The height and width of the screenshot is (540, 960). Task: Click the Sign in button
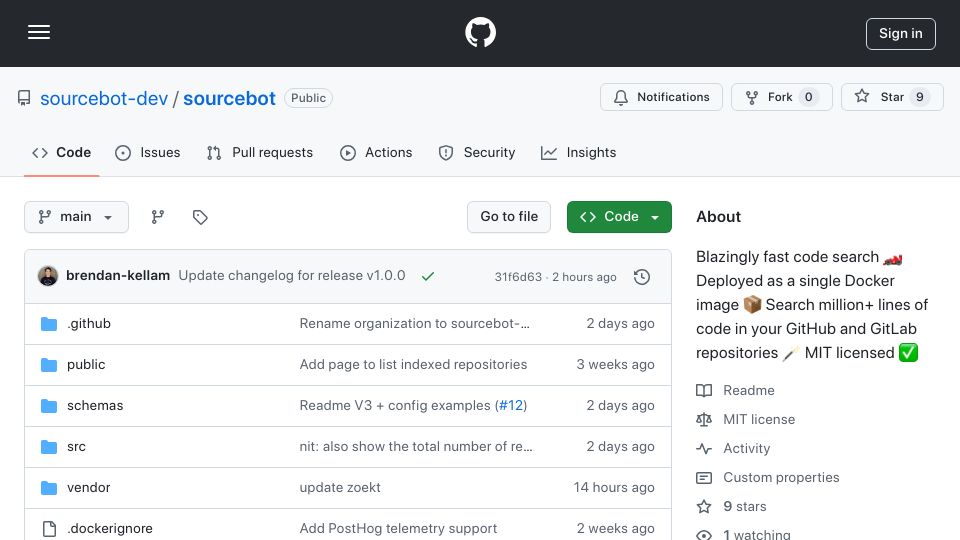click(901, 34)
